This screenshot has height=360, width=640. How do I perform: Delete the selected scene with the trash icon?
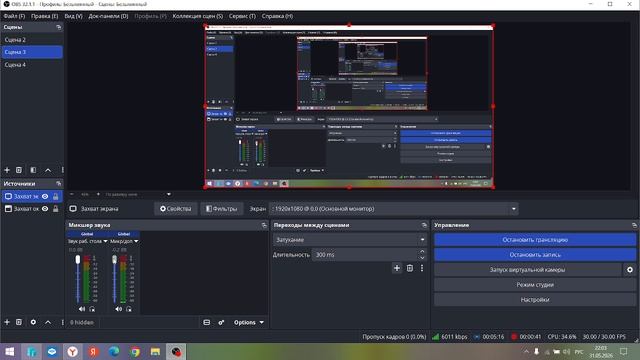pyautogui.click(x=19, y=170)
